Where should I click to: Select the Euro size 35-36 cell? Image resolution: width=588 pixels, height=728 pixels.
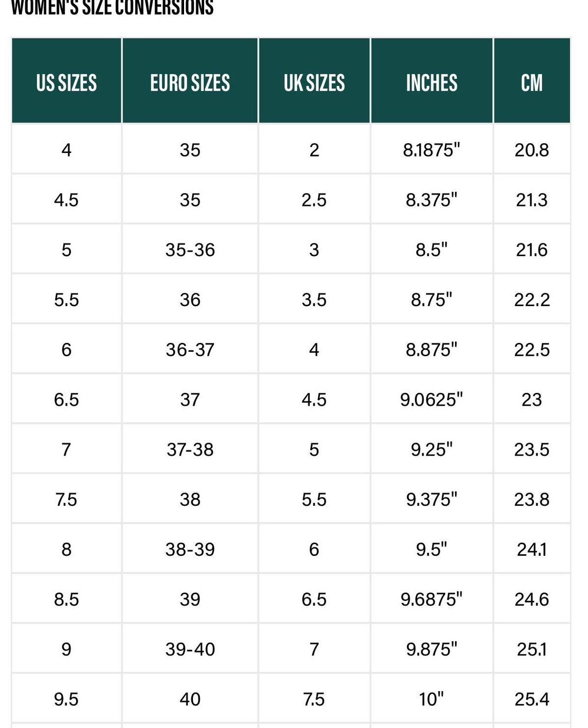pos(190,250)
